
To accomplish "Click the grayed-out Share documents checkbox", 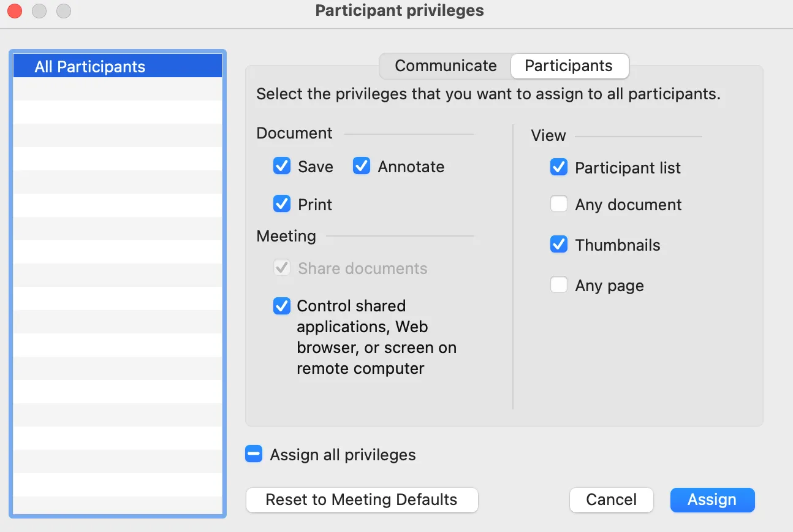I will 282,268.
